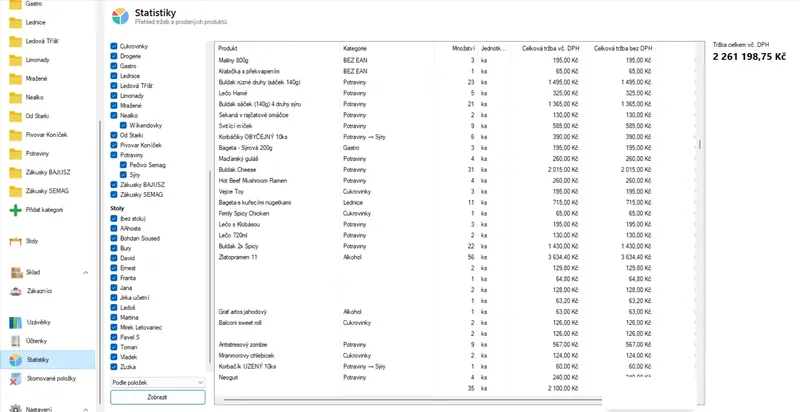The image size is (800, 412).
Task: Open the Ledová Tříšť folder icon
Action: [15, 41]
